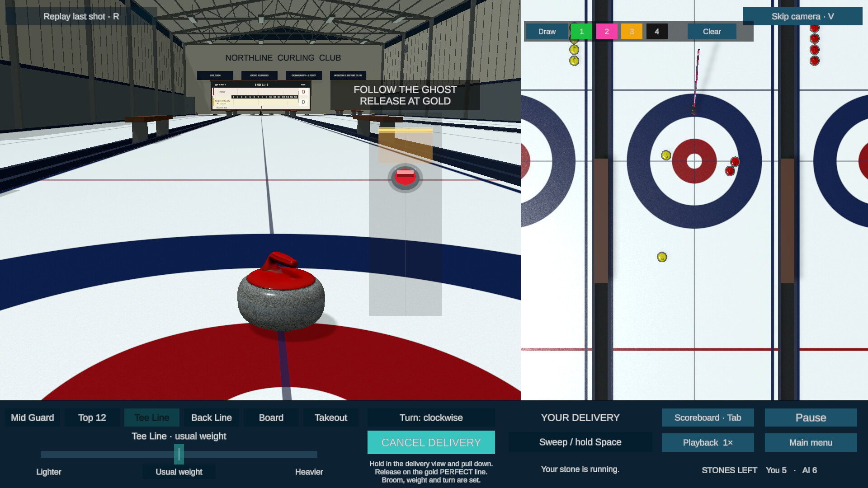Click lower red stone right of button
The height and width of the screenshot is (488, 868).
point(730,171)
